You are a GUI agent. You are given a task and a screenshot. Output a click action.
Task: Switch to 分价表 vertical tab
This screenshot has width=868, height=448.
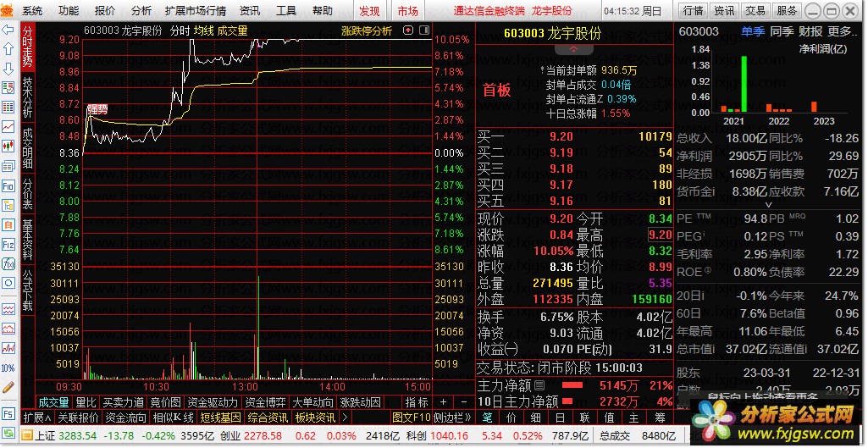(28, 193)
